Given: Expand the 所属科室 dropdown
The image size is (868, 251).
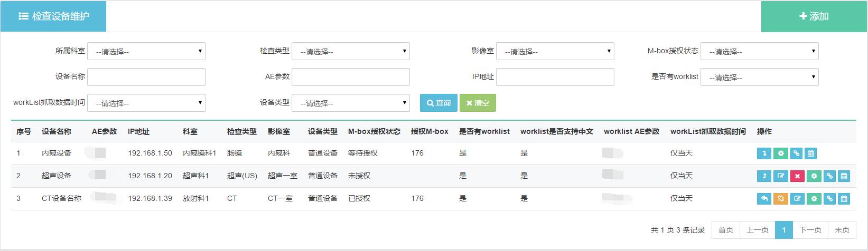Looking at the screenshot, I should [146, 51].
